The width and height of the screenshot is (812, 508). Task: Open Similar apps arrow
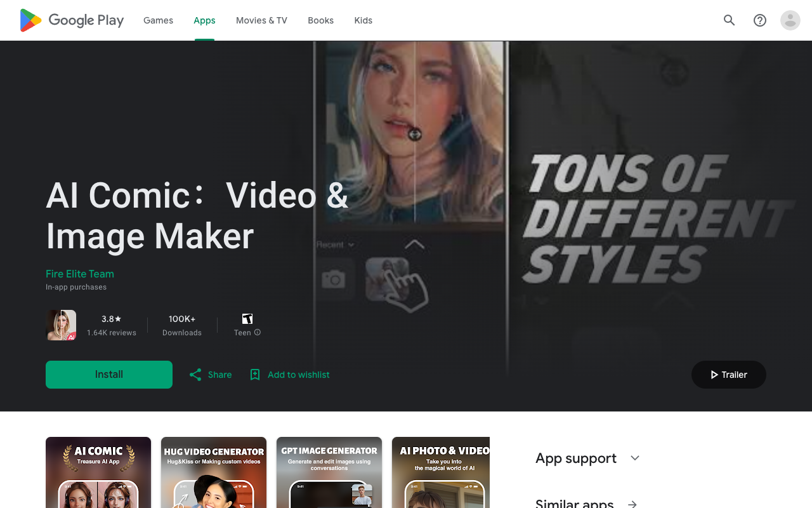(x=632, y=504)
